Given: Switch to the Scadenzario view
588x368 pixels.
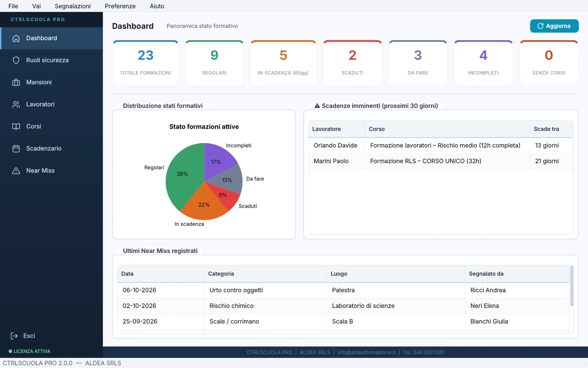Looking at the screenshot, I should [51, 149].
